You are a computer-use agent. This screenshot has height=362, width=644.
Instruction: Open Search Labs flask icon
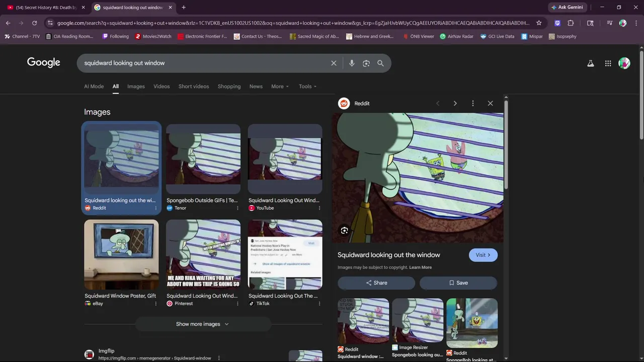(x=591, y=63)
